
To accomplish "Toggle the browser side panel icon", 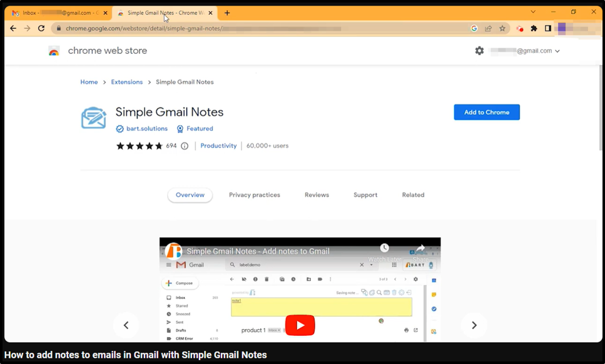I will click(548, 28).
